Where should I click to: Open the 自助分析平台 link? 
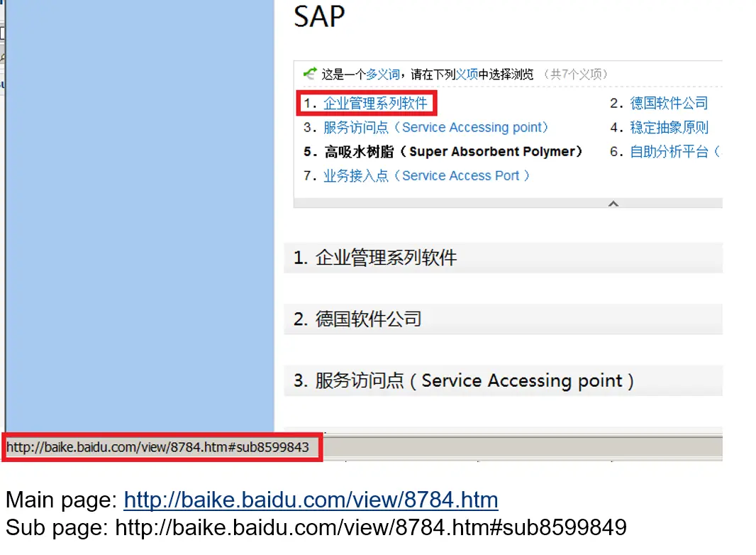pos(675,152)
